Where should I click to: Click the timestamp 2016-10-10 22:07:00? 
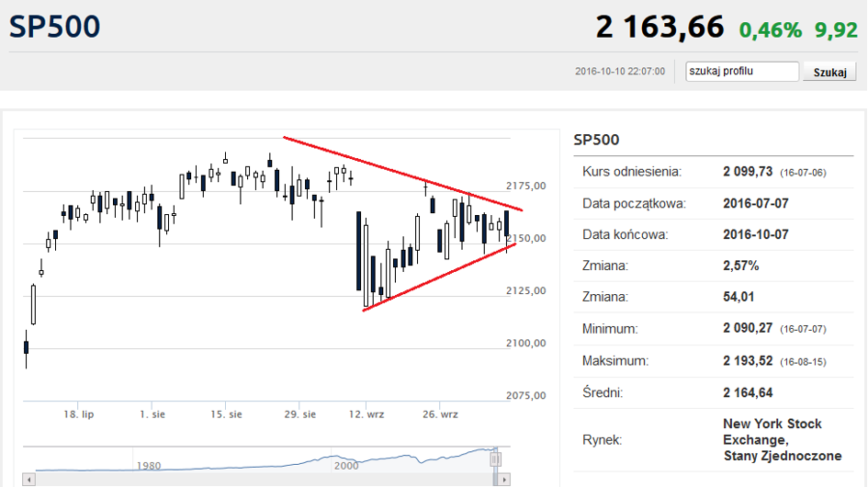coord(620,72)
